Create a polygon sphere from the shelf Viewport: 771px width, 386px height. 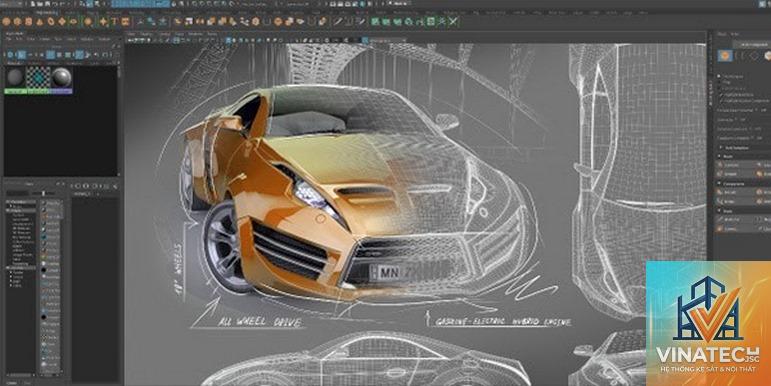(x=6, y=21)
